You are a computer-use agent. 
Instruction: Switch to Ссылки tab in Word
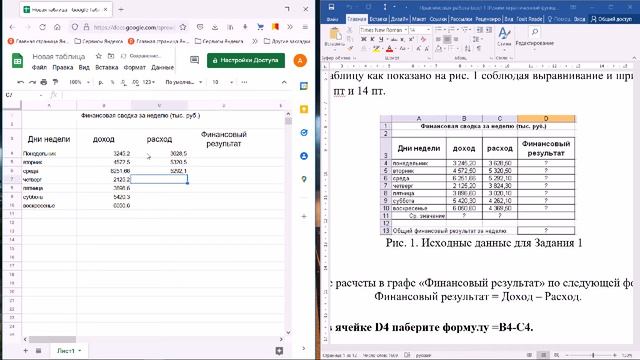438,19
